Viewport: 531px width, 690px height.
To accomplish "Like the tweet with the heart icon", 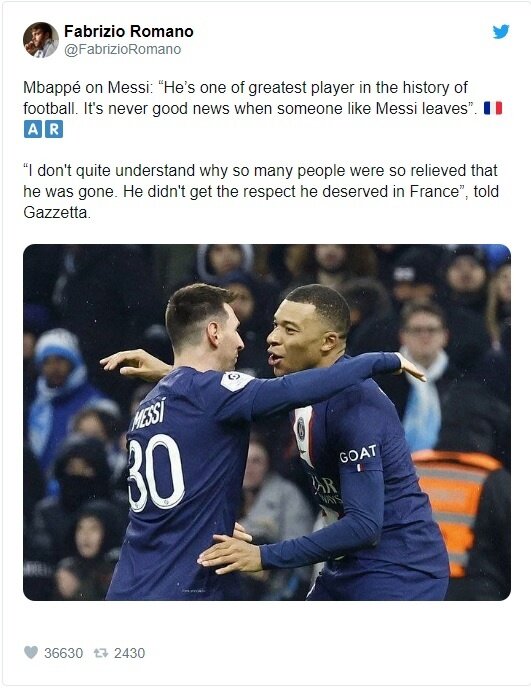I will (31, 652).
